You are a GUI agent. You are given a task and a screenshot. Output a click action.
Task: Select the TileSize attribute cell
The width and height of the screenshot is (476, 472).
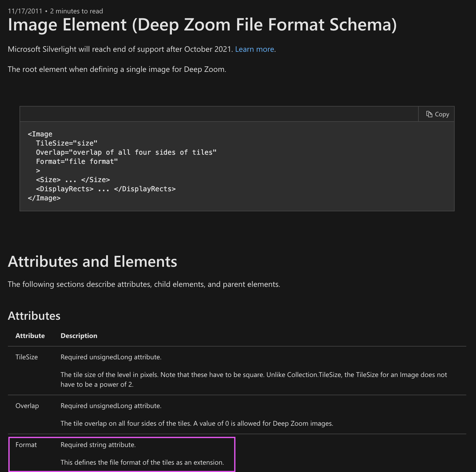coord(27,357)
